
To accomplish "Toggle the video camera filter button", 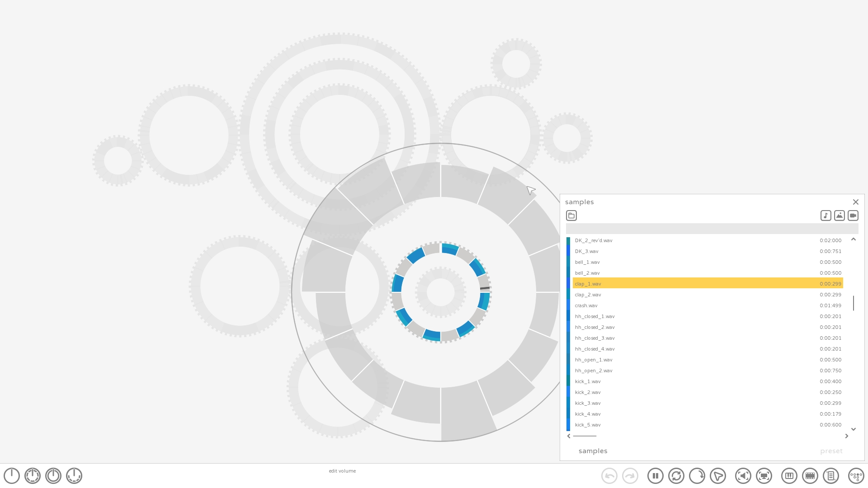I will tap(853, 216).
